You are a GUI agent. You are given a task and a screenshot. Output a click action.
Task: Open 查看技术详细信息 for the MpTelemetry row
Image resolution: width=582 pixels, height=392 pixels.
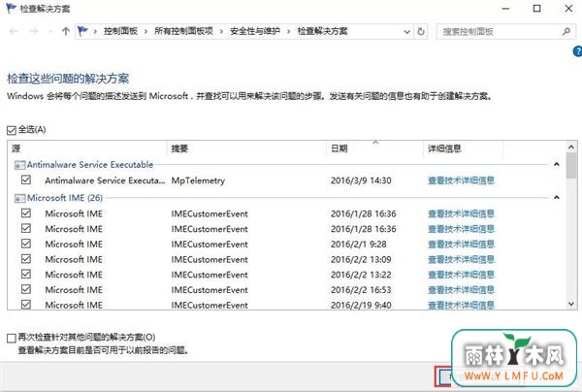(461, 180)
